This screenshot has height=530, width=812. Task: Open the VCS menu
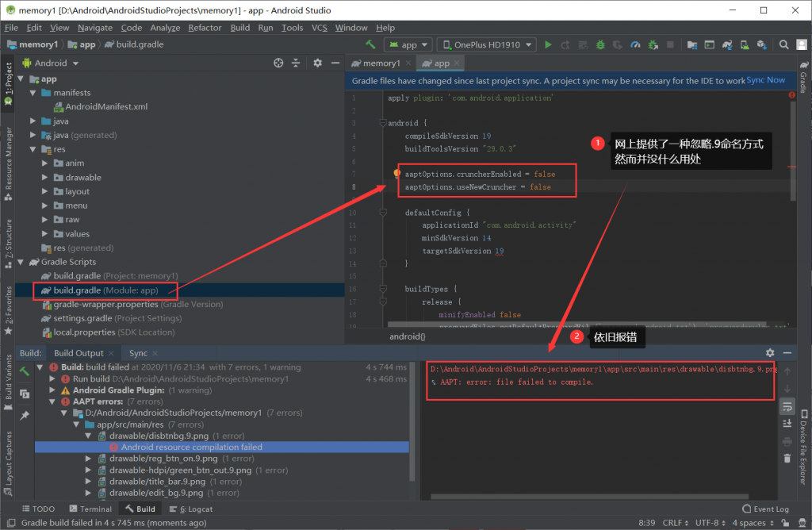(319, 28)
